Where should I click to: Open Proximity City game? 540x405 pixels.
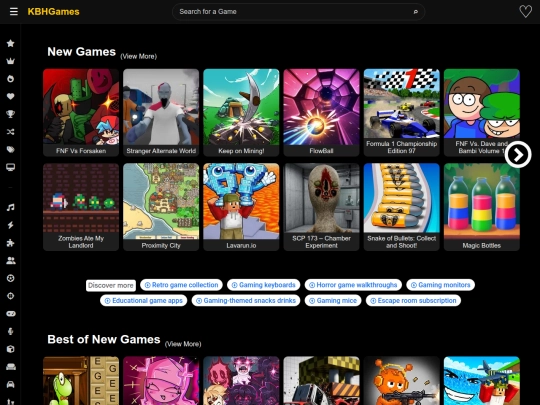click(161, 207)
